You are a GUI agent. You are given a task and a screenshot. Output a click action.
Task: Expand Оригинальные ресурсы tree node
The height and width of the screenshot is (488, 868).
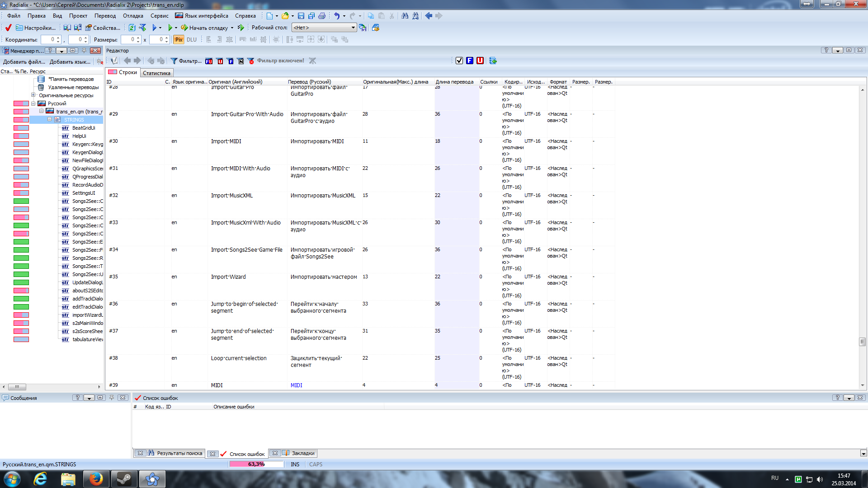click(33, 95)
